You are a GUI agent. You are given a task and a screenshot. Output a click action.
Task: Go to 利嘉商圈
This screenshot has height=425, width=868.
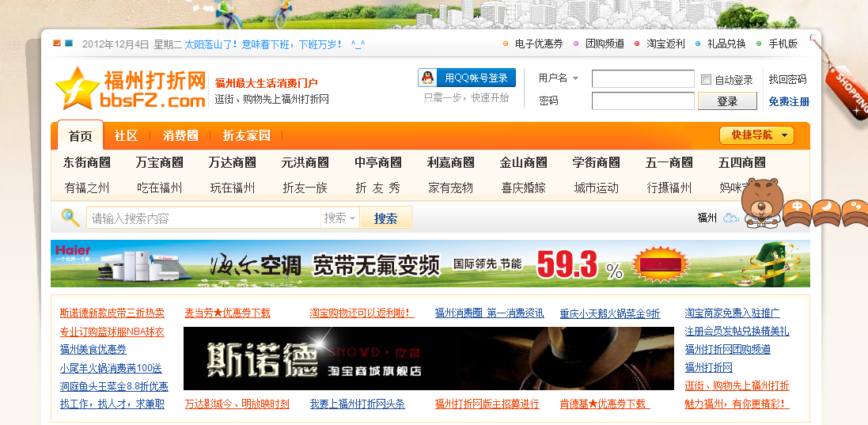[450, 163]
